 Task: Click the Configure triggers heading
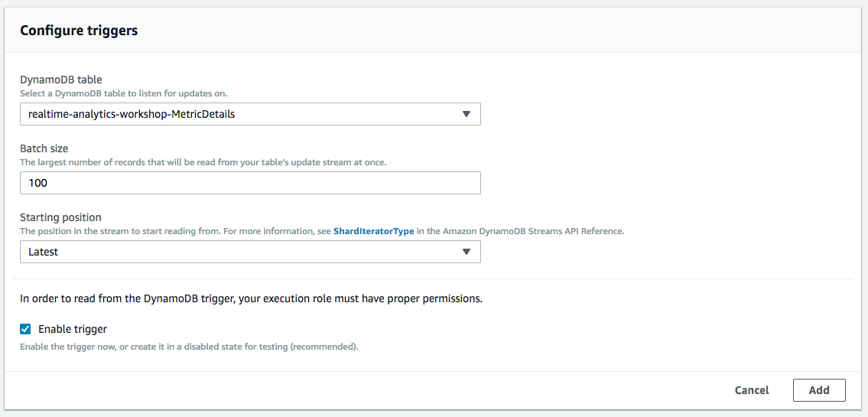click(79, 31)
